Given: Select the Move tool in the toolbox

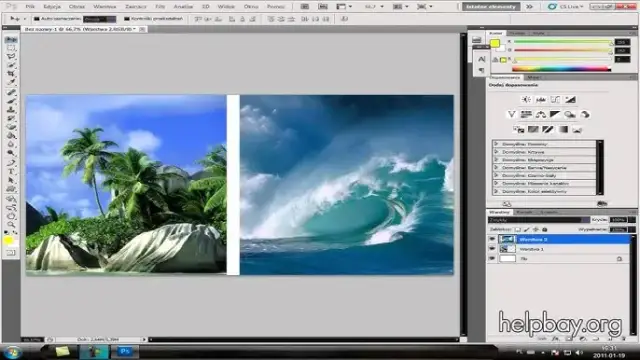Looking at the screenshot, I should coord(11,40).
